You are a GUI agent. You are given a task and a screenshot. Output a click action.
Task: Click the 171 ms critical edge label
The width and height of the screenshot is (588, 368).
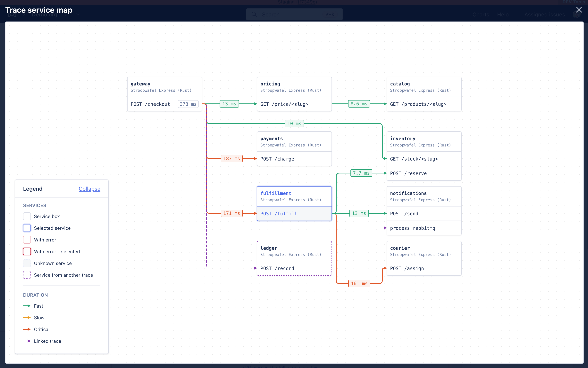coord(231,213)
